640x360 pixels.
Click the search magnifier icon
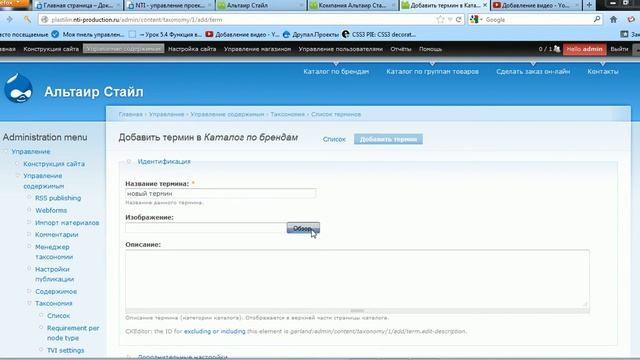click(597, 19)
